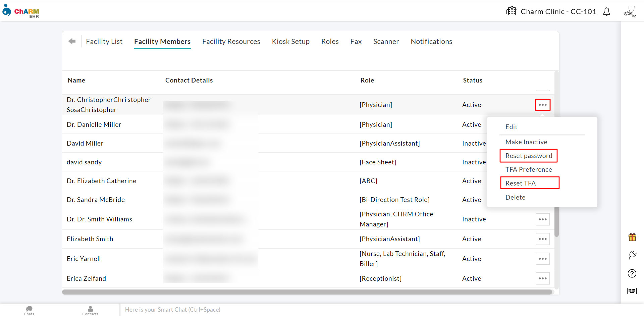Click the horizontal scrollbar under the table
Screen dimensions: 644x316
pos(307,292)
